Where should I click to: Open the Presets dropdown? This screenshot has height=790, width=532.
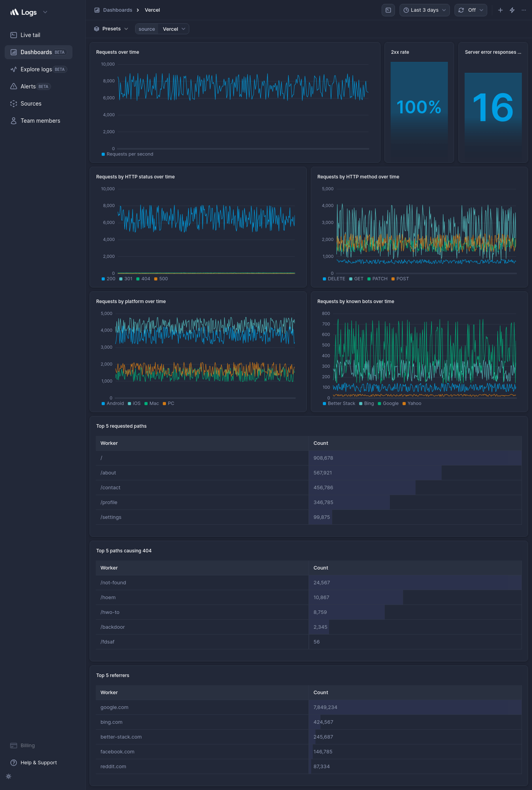pos(111,29)
